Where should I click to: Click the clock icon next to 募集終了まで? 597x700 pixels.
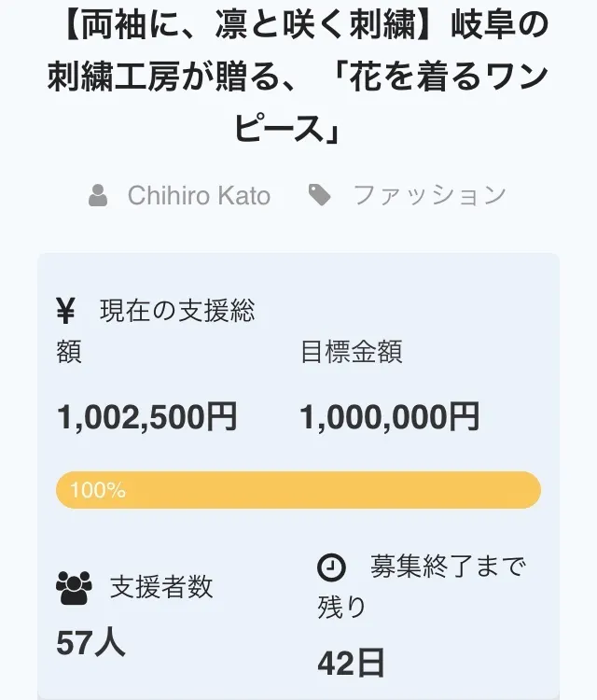point(331,567)
